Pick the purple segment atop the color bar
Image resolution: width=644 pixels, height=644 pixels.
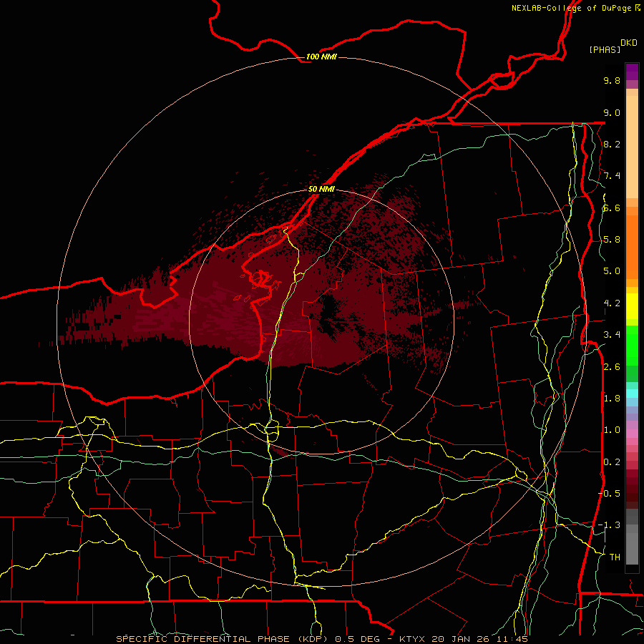click(x=632, y=72)
